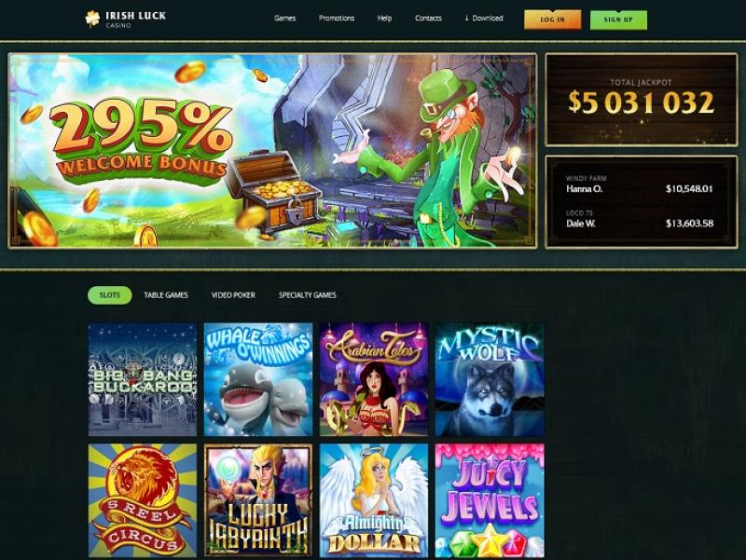Open the Lucky Labyrinth slot game

pyautogui.click(x=258, y=500)
